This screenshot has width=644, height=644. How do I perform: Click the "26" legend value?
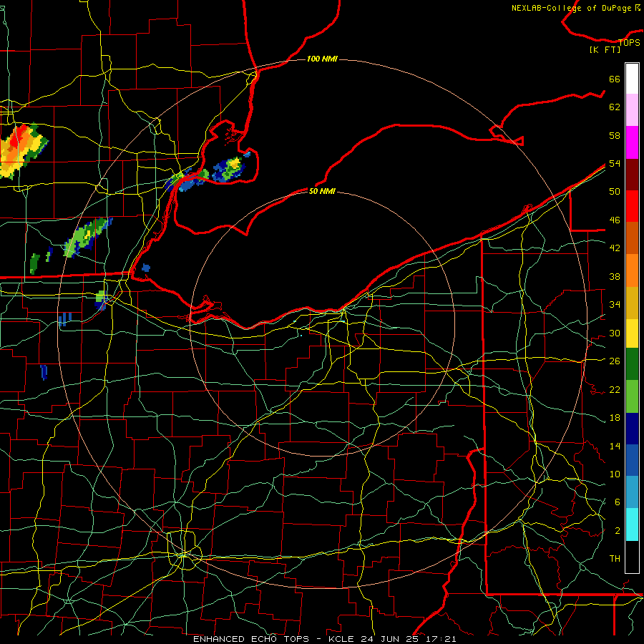click(615, 361)
